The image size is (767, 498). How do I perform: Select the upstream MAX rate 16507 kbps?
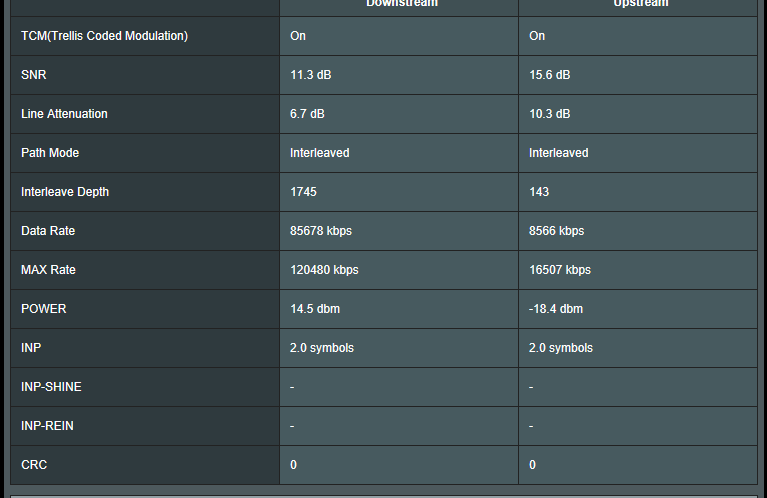coord(560,270)
